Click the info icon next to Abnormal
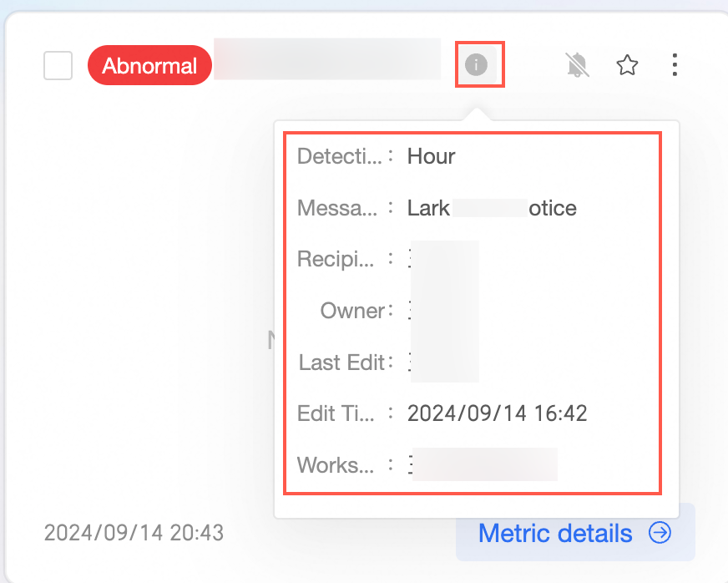 [477, 64]
